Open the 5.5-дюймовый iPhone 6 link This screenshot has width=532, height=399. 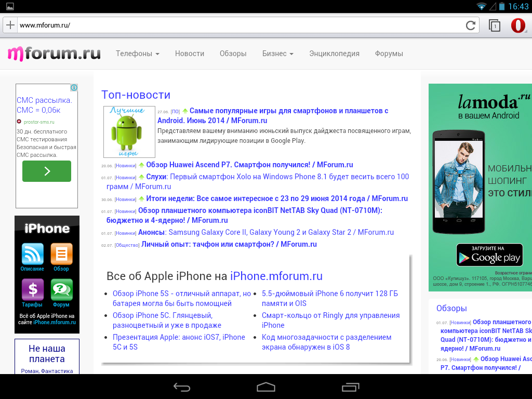[330, 298]
